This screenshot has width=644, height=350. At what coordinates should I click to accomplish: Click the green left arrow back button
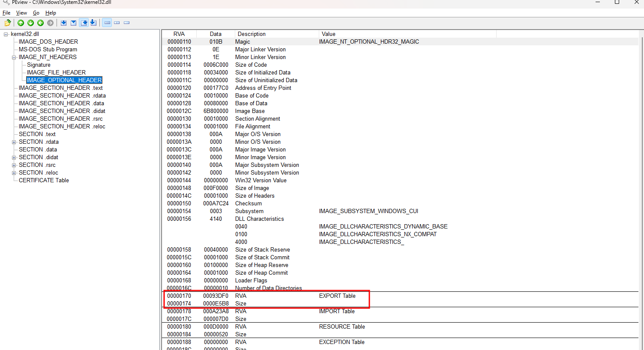pos(40,23)
